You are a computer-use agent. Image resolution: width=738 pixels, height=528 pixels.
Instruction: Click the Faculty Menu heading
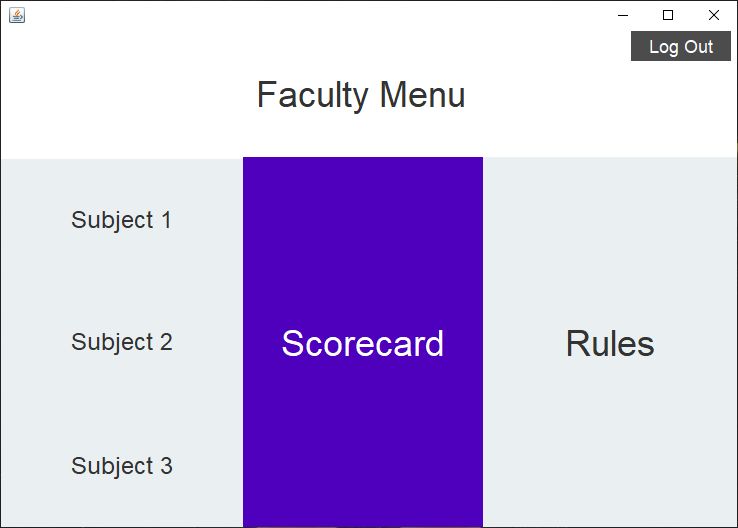(361, 95)
